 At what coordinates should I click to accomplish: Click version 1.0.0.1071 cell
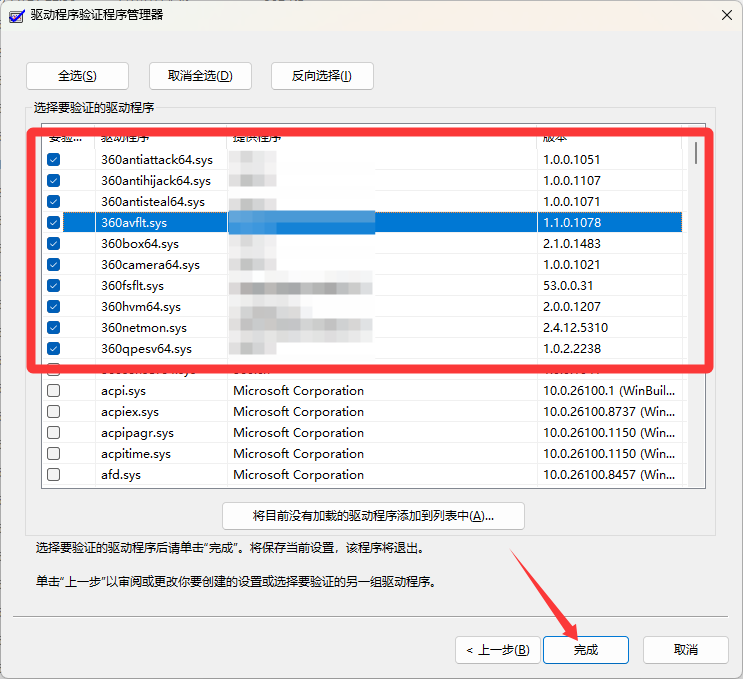[571, 202]
